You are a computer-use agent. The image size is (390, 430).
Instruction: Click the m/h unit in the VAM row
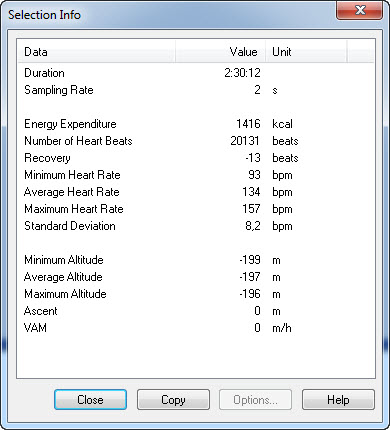[x=282, y=328]
